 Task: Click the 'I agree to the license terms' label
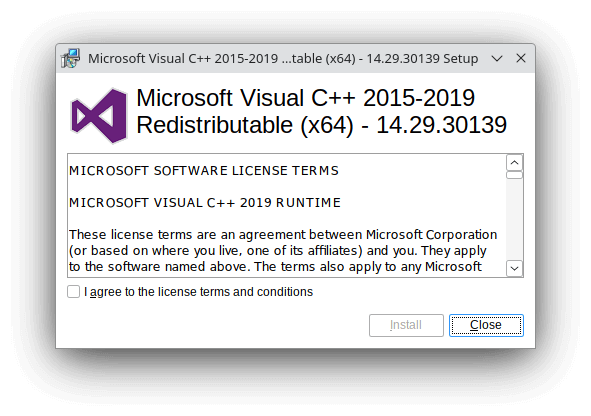pyautogui.click(x=198, y=292)
